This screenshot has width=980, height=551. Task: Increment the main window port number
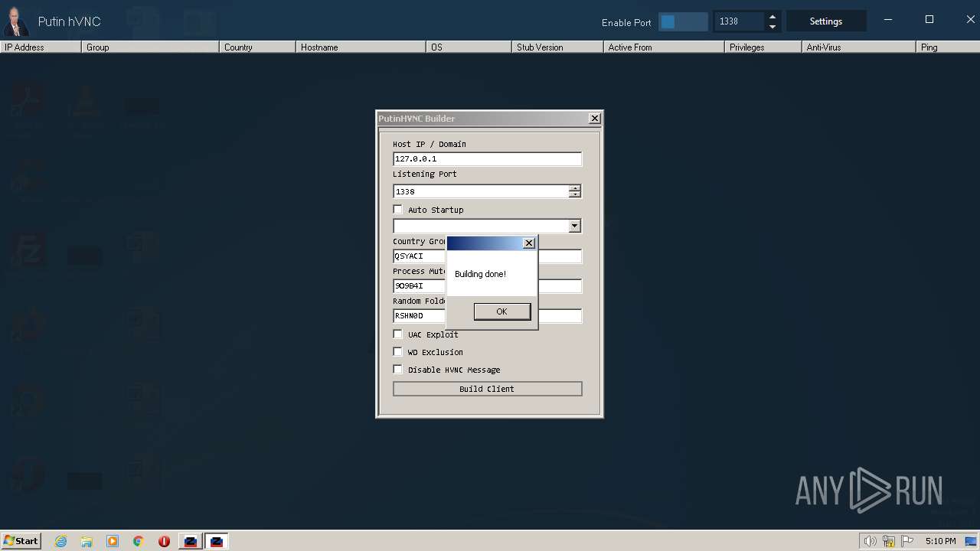pyautogui.click(x=772, y=17)
